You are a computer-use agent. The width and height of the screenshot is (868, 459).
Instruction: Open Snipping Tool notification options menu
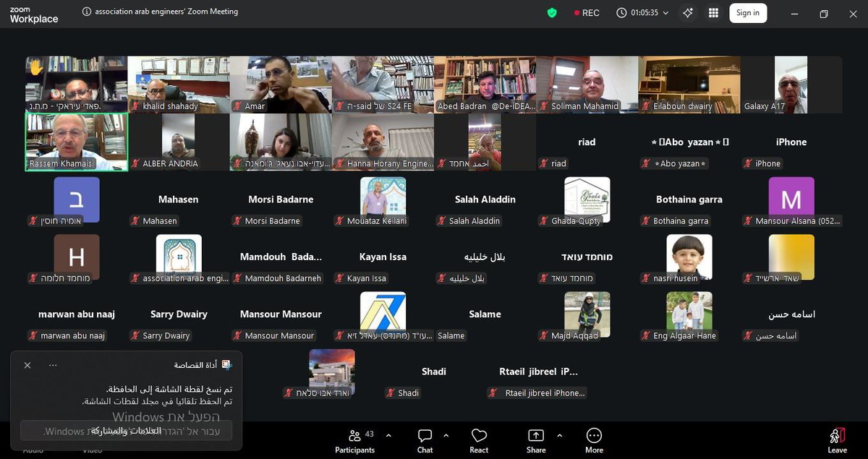click(53, 365)
